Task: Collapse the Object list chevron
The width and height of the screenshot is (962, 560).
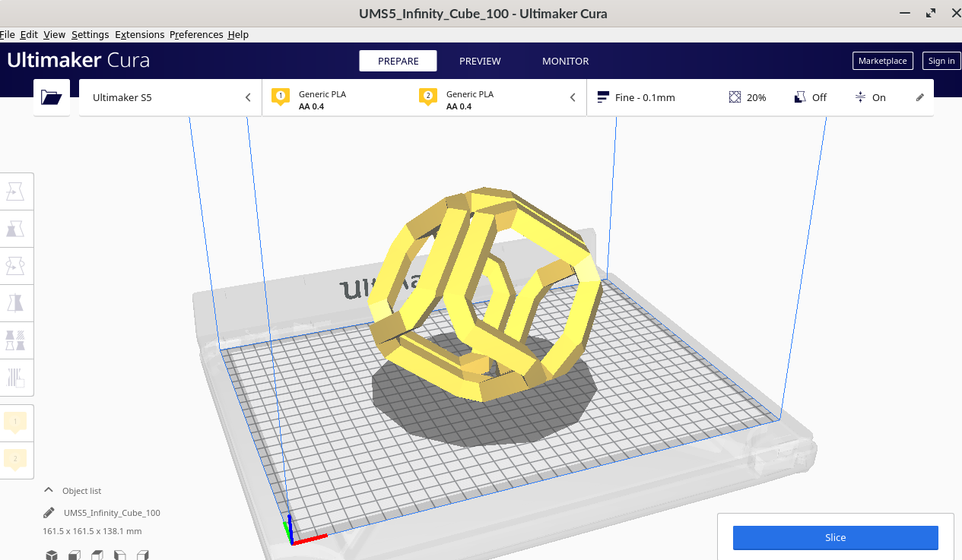Action: pos(49,490)
